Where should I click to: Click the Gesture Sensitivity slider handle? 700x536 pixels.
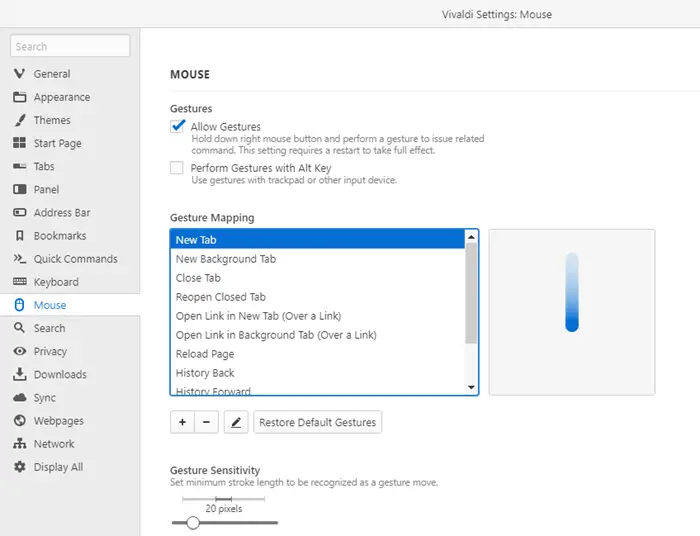pos(193,523)
